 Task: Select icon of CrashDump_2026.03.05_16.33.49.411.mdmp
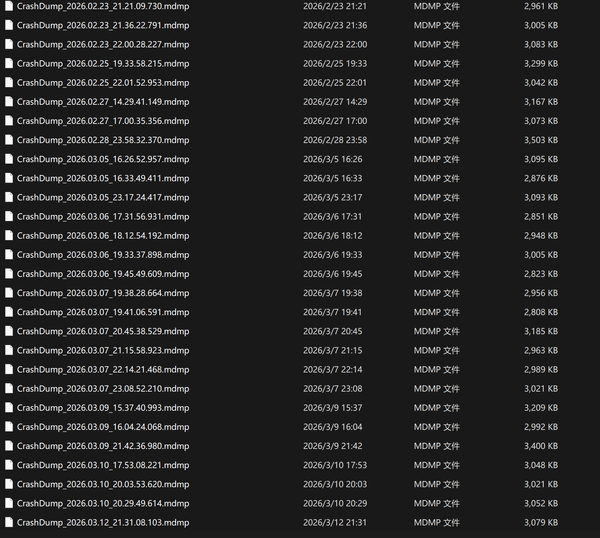click(9, 178)
